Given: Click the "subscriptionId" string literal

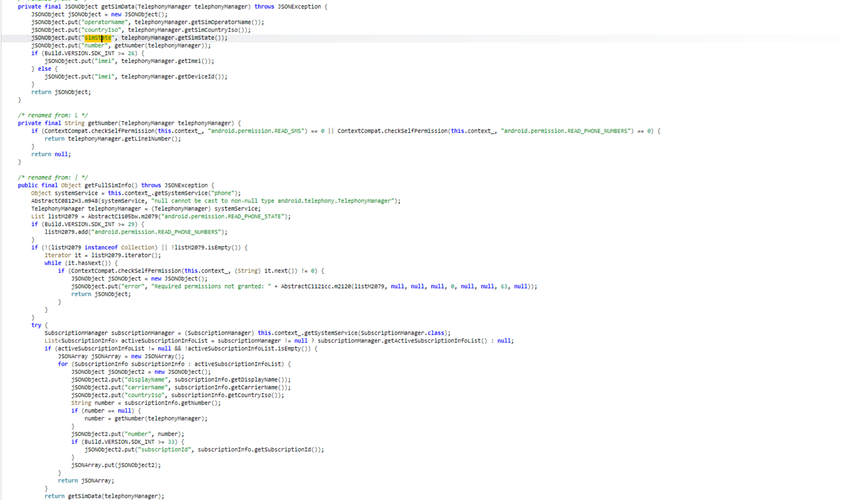Looking at the screenshot, I should click(x=164, y=450).
